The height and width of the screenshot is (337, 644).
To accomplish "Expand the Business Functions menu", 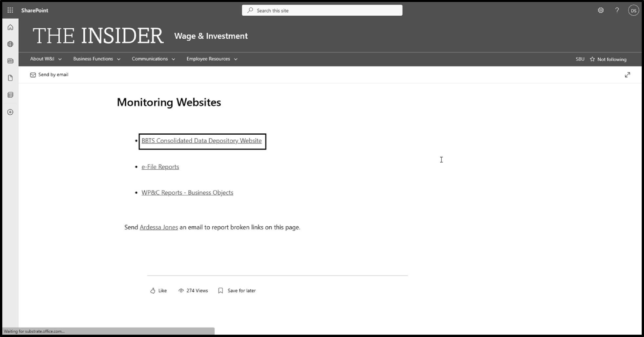I will pos(96,59).
